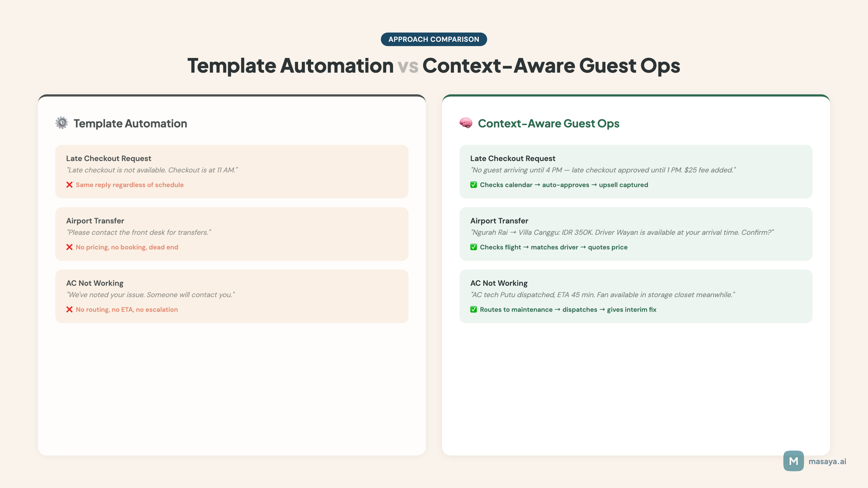Image resolution: width=868 pixels, height=488 pixels.
Task: Click the main title Template Automation vs Context-Aware
Action: [x=434, y=65]
